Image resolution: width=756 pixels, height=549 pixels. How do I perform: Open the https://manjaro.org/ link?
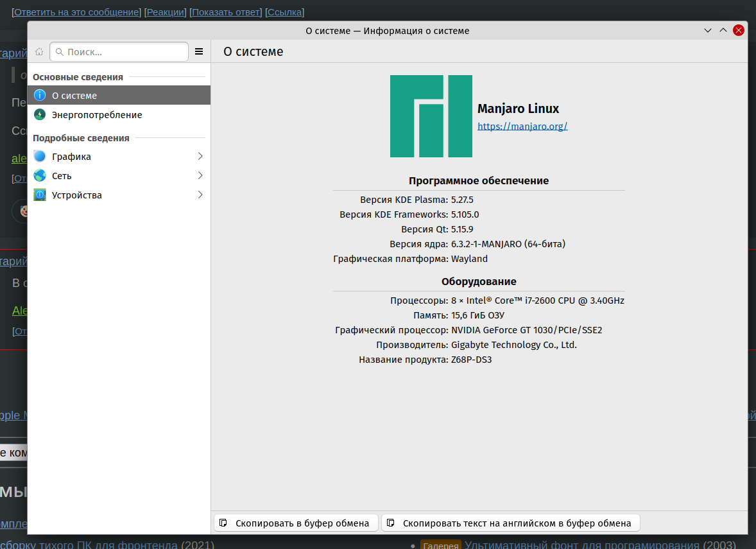tap(522, 126)
